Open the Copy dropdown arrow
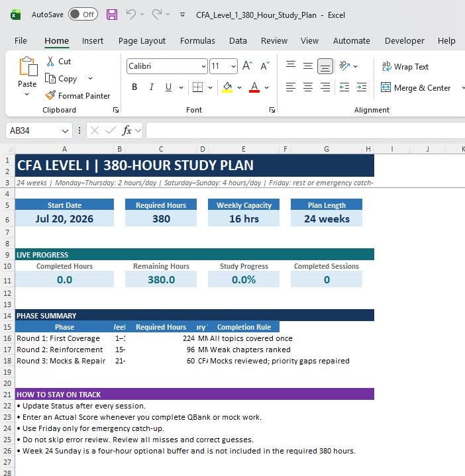The height and width of the screenshot is (476, 465). [90, 78]
